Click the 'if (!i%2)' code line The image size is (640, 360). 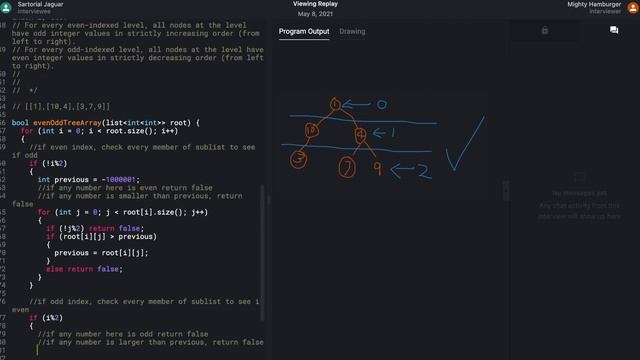pos(48,163)
